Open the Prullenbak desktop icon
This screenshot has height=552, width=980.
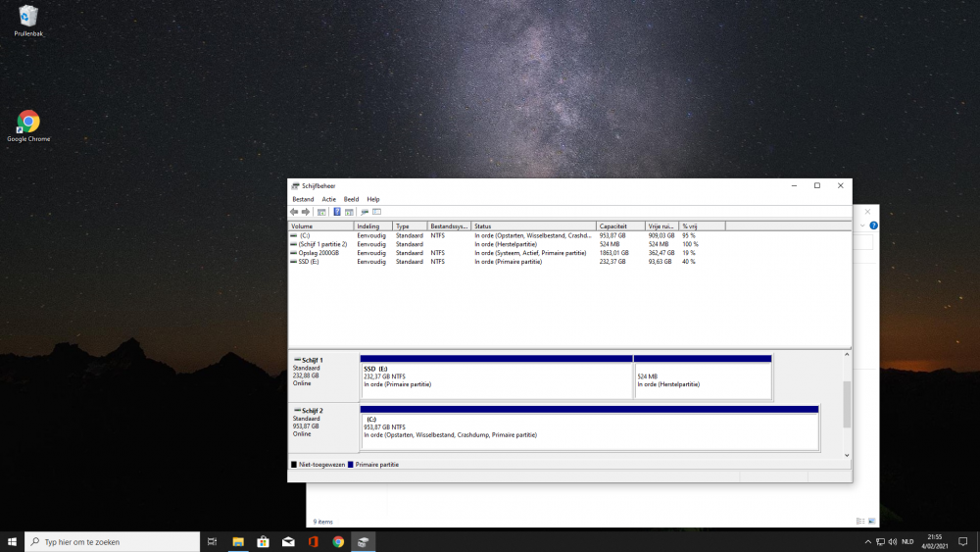tap(28, 17)
